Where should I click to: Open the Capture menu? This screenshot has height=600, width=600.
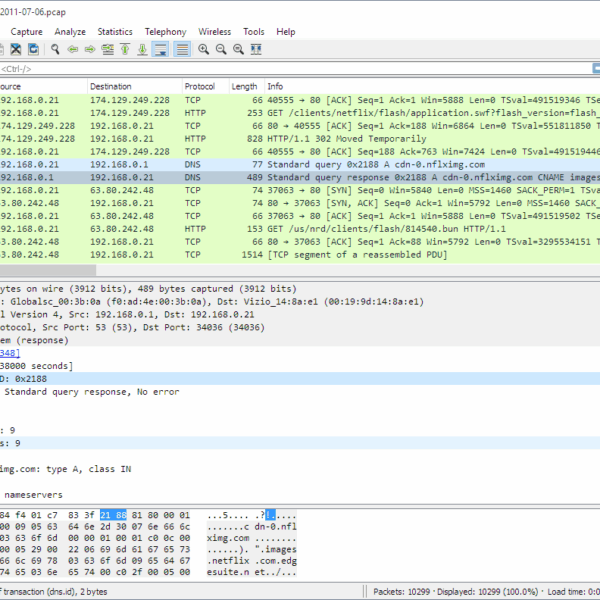(x=26, y=32)
